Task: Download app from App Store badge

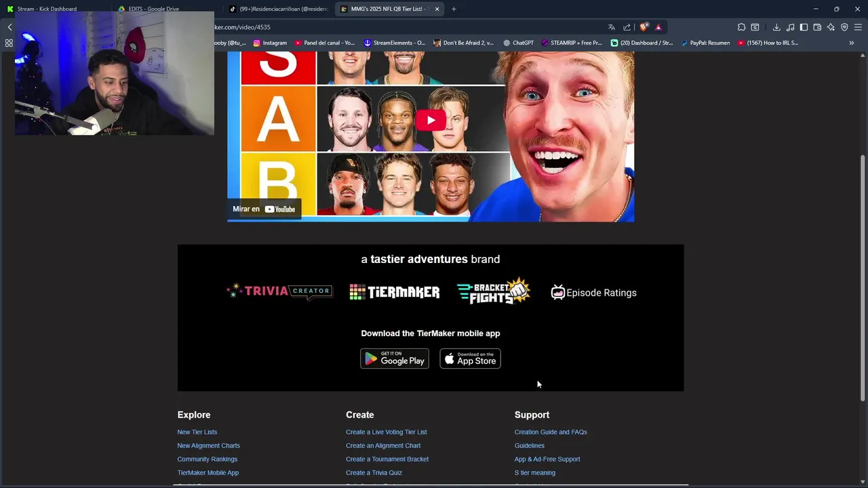Action: pyautogui.click(x=470, y=359)
